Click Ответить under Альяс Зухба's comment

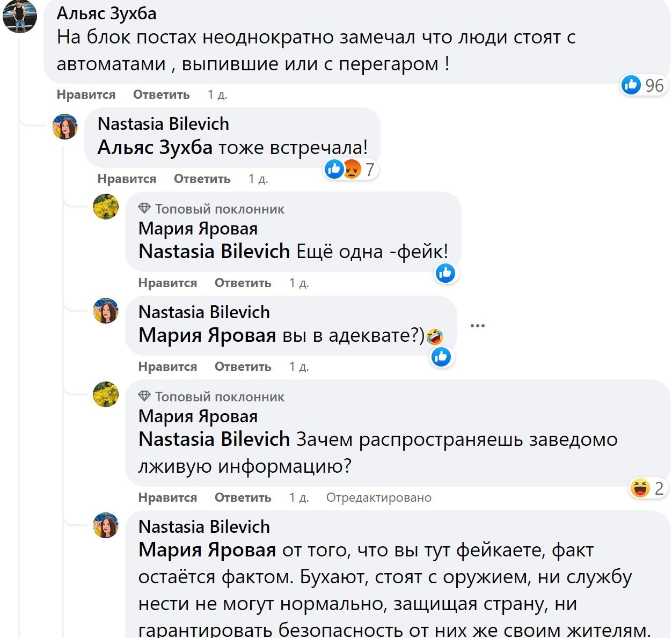pos(162,94)
